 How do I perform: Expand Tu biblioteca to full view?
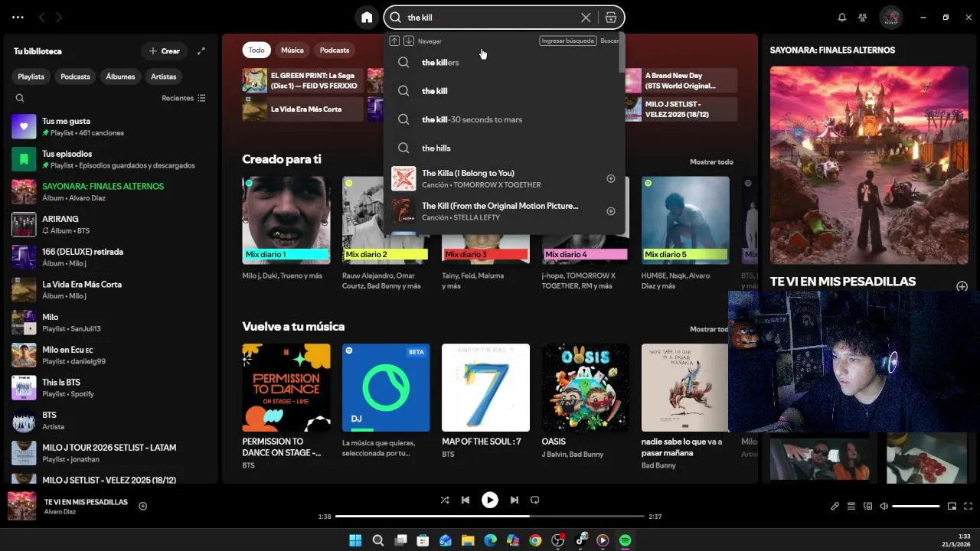coord(201,51)
